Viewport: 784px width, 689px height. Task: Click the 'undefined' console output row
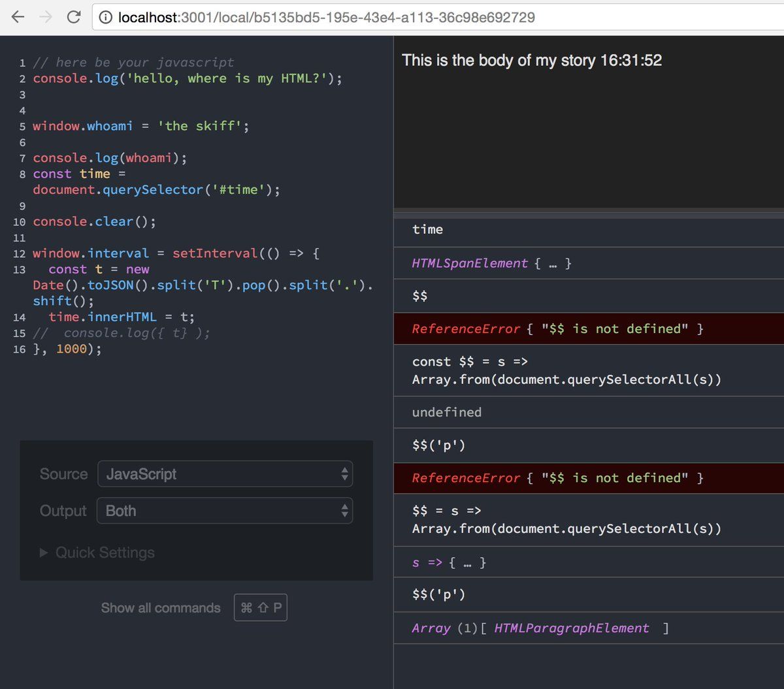click(447, 412)
